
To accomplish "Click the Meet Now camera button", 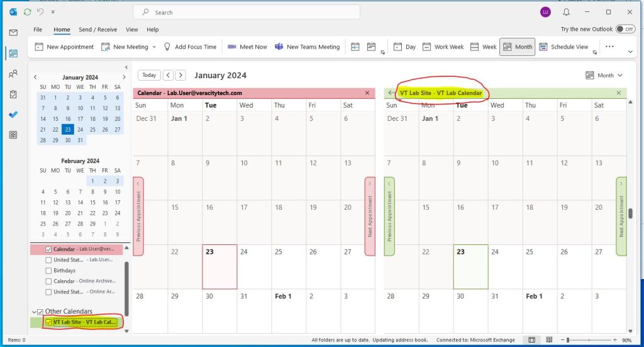I will tap(247, 47).
